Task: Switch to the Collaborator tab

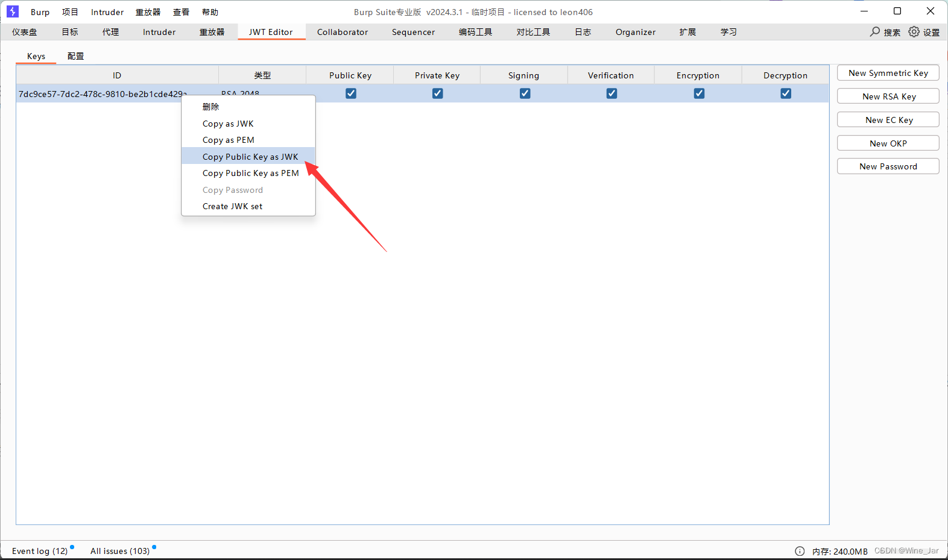Action: 343,32
